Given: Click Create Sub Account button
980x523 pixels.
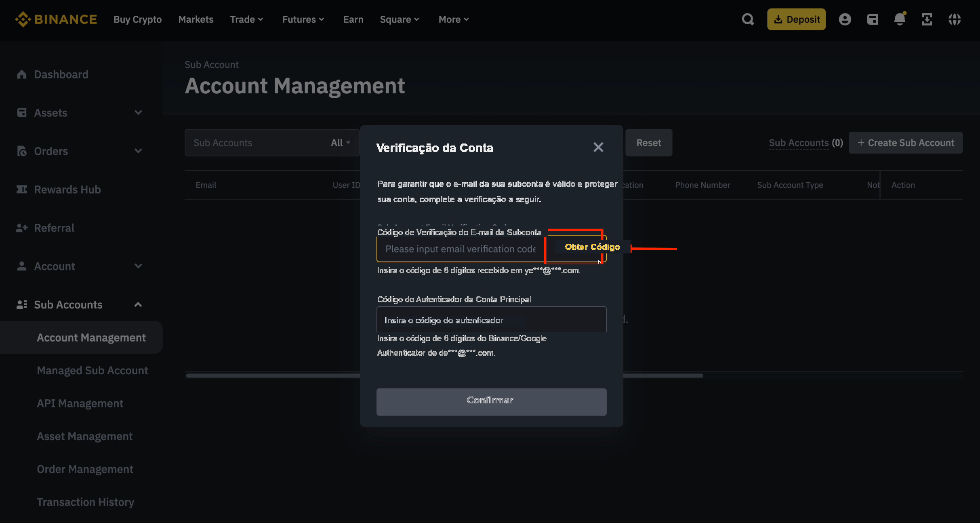Looking at the screenshot, I should point(906,143).
